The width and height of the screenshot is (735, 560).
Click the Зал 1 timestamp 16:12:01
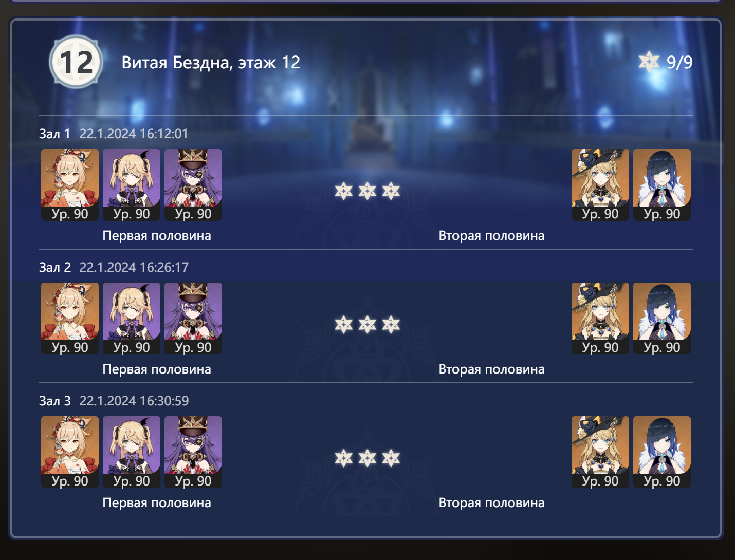click(x=134, y=134)
